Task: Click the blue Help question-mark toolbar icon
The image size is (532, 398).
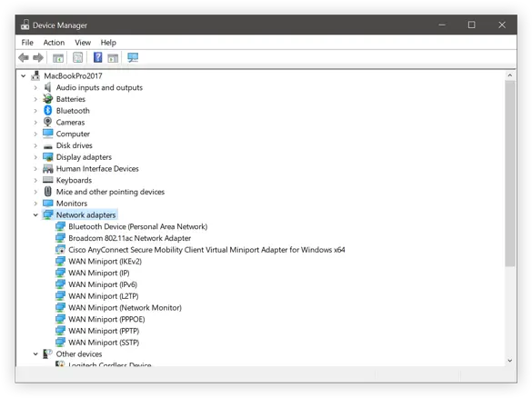Action: 97,57
